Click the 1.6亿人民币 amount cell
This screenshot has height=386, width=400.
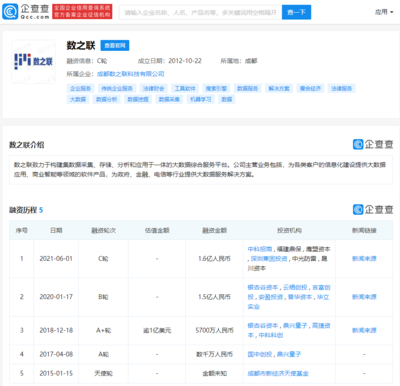[214, 259]
